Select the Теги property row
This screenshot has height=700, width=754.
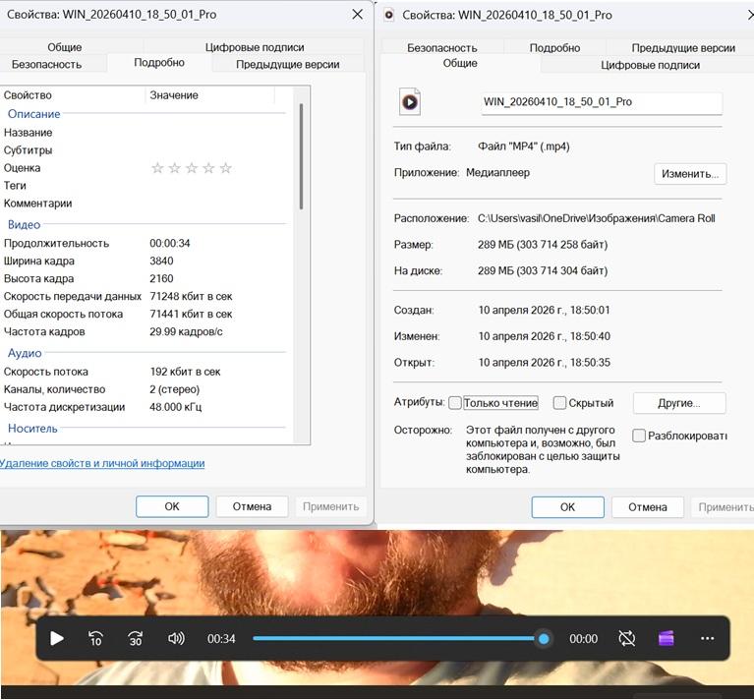point(145,186)
